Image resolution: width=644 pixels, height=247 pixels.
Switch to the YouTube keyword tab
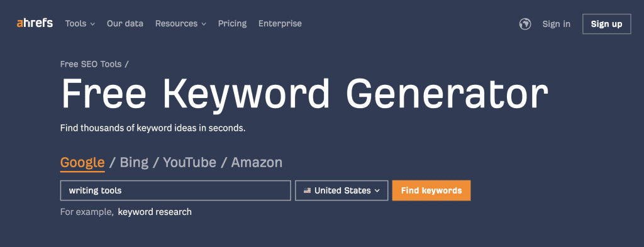(x=189, y=163)
